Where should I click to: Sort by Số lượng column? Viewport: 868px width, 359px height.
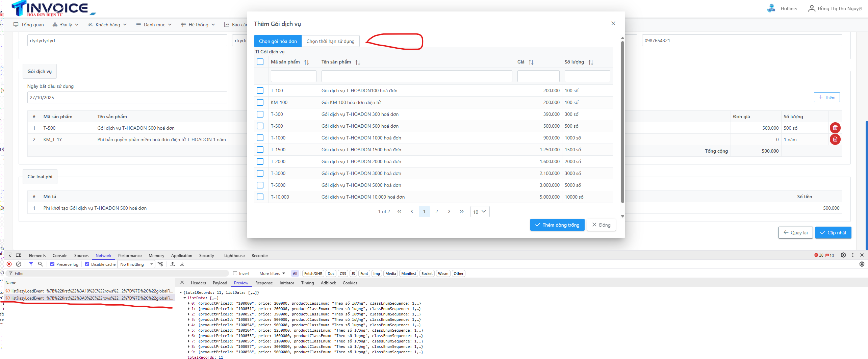591,62
